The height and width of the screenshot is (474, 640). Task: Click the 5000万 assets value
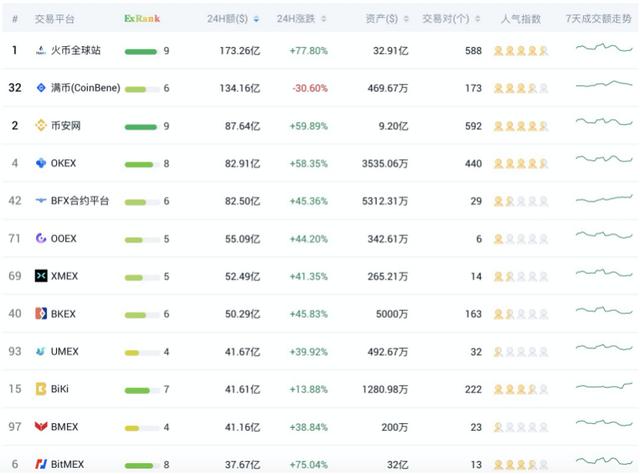[392, 314]
